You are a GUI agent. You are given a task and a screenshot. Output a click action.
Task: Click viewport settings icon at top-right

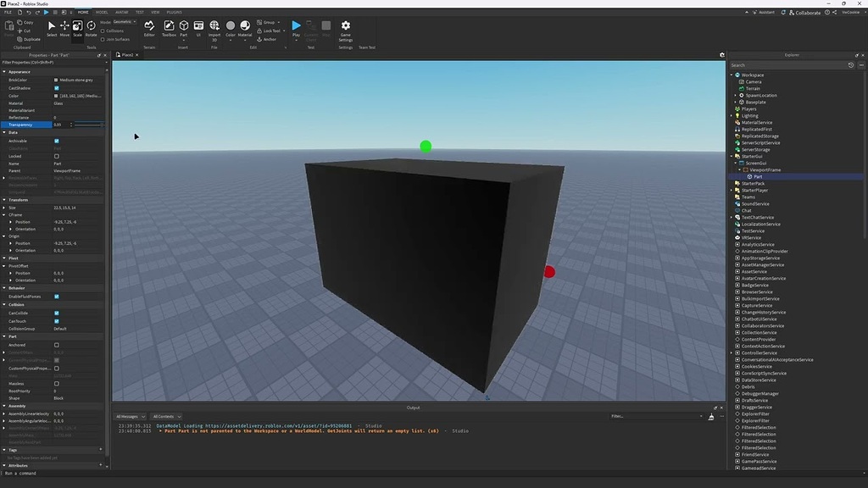(x=722, y=55)
